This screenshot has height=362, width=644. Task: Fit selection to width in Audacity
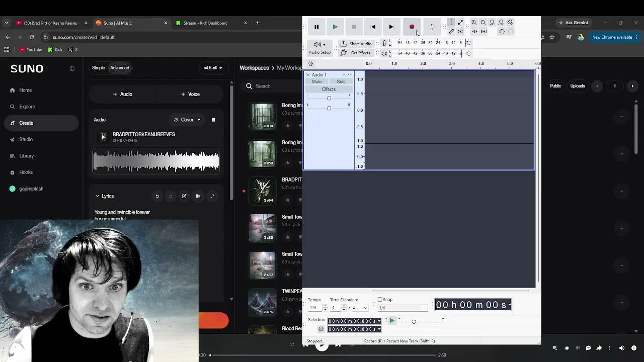click(x=492, y=23)
